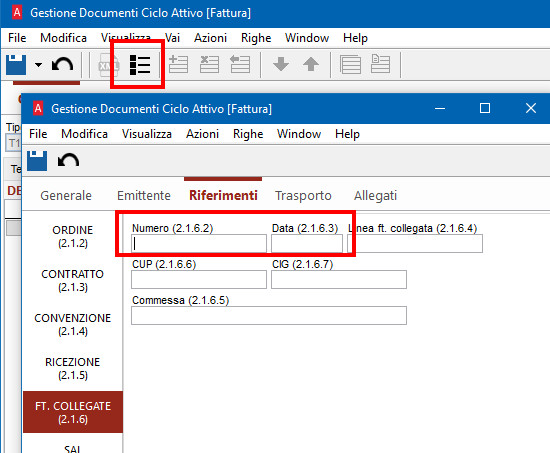Click the Data (2.1.6.3) input field
550x453 pixels.
307,244
